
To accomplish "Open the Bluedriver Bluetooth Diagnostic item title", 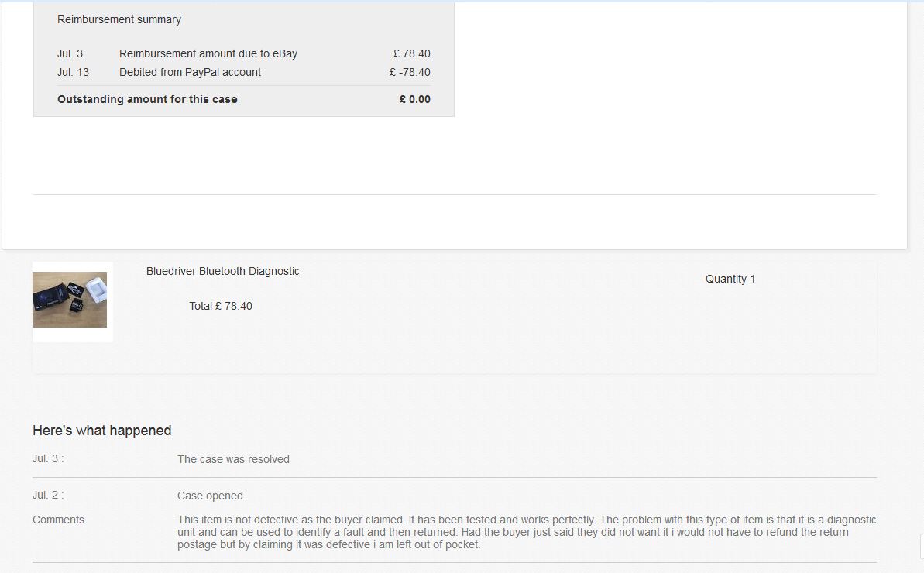I will point(222,271).
